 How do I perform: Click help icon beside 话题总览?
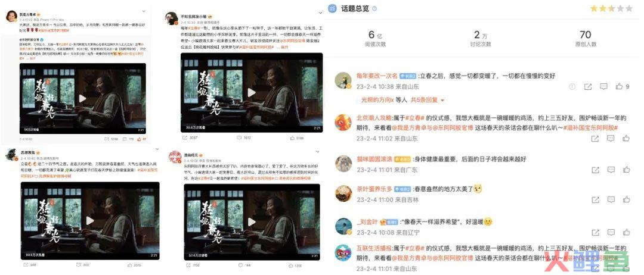tap(374, 8)
